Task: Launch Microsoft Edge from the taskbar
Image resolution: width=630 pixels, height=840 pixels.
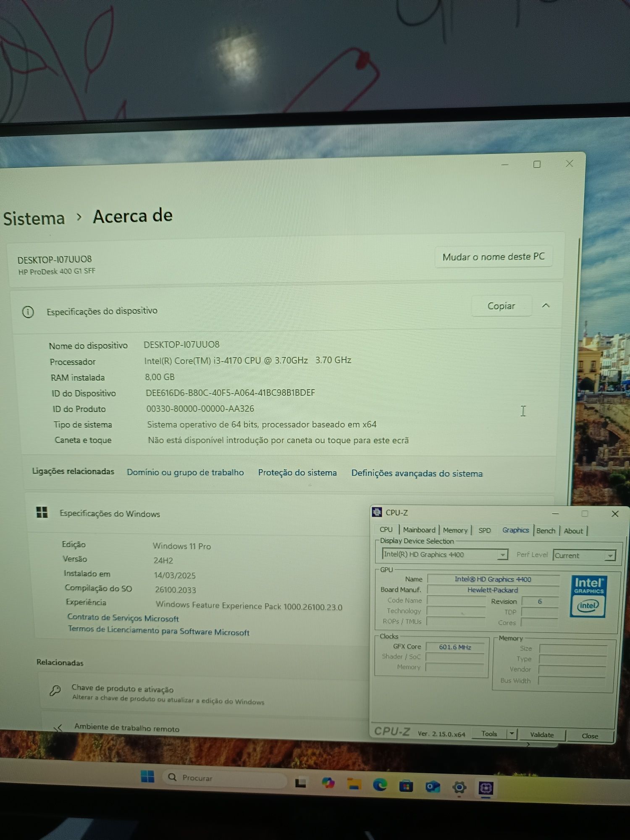Action: [380, 785]
